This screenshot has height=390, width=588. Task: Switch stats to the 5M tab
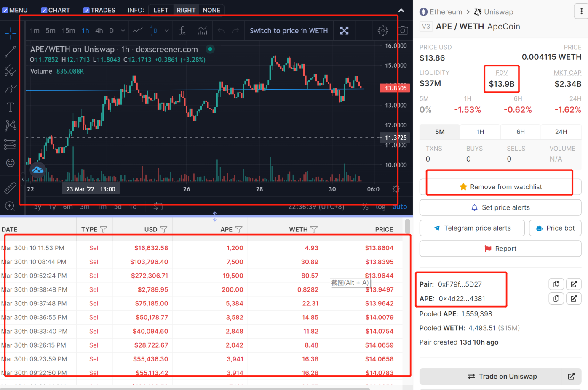click(440, 132)
